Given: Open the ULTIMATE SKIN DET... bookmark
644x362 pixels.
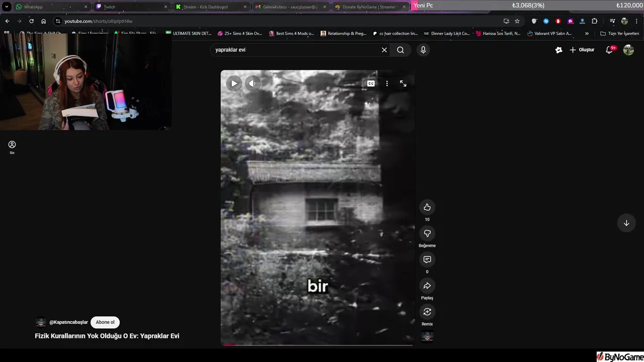Looking at the screenshot, I should tap(189, 34).
